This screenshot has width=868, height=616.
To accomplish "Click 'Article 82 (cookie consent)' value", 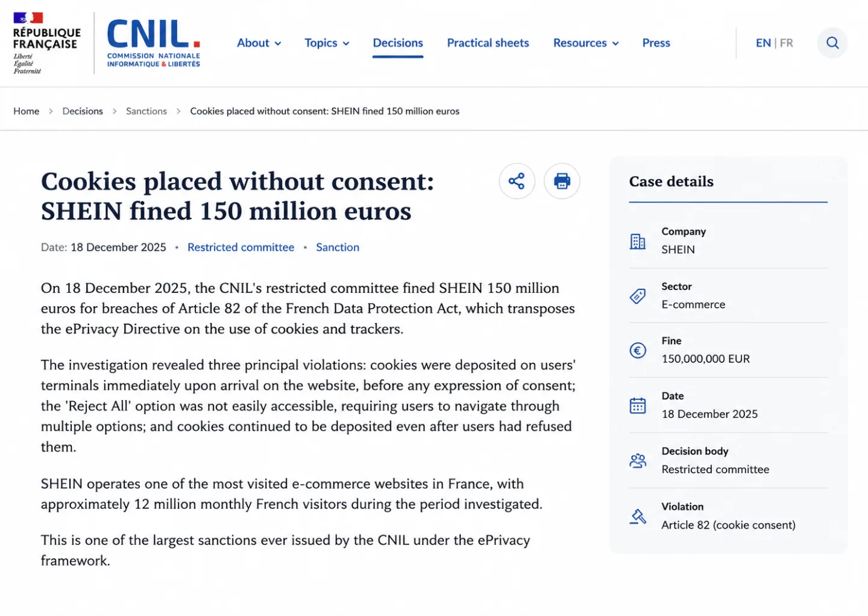I will tap(728, 525).
